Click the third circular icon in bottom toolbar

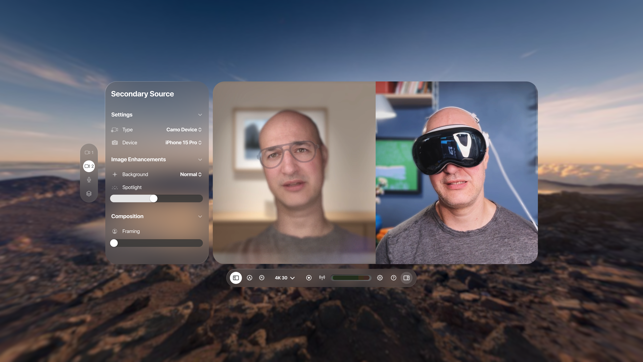coord(262,278)
